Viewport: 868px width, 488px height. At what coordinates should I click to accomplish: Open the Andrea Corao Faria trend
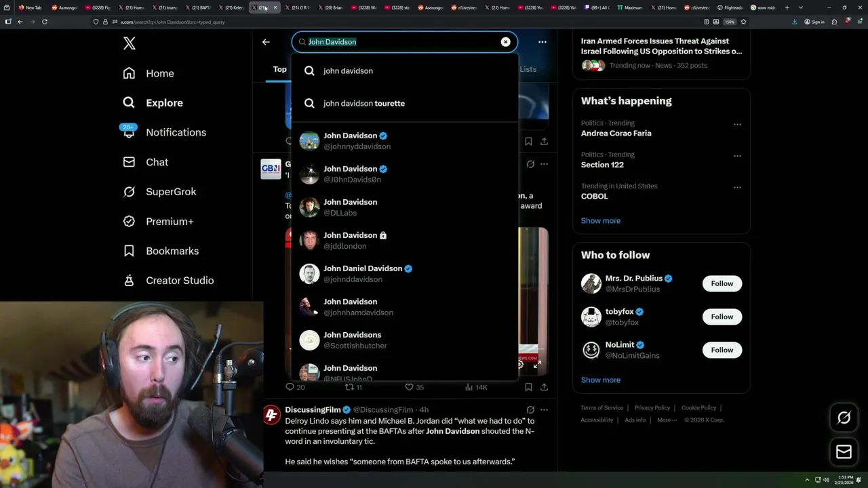pyautogui.click(x=616, y=134)
